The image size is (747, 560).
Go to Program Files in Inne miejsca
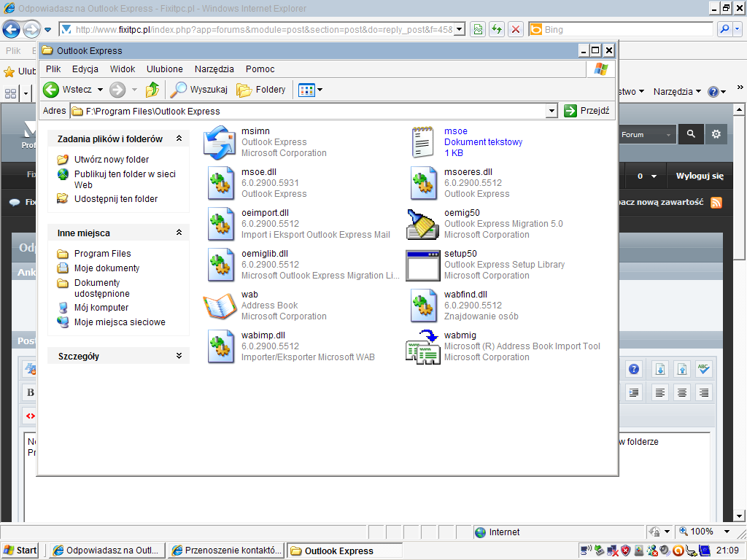pos(102,254)
